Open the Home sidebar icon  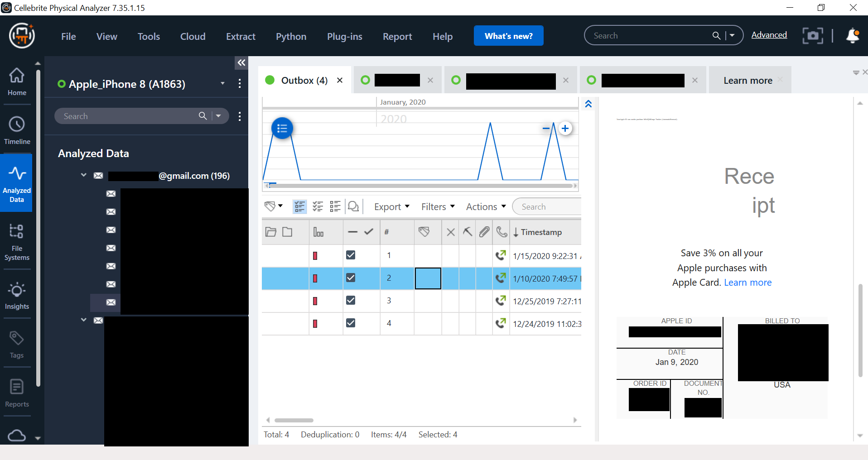click(17, 81)
